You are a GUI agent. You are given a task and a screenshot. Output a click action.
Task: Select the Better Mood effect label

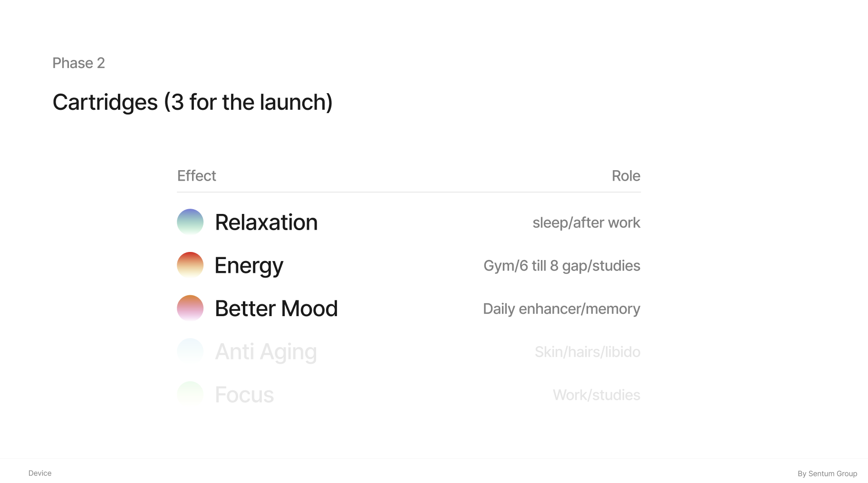pos(276,309)
